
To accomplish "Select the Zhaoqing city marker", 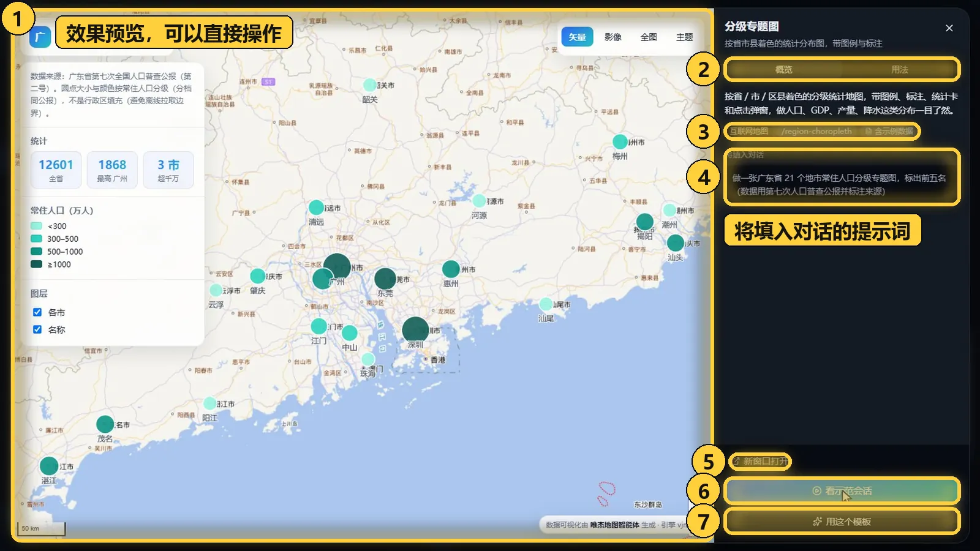I will point(258,275).
